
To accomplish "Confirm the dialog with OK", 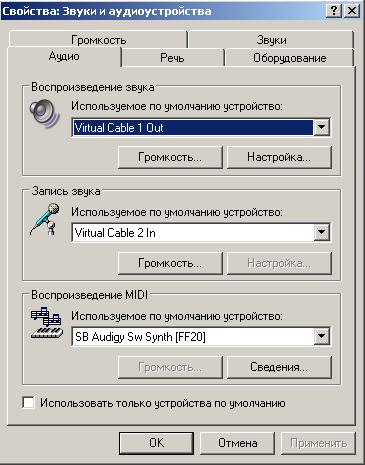I will [156, 443].
